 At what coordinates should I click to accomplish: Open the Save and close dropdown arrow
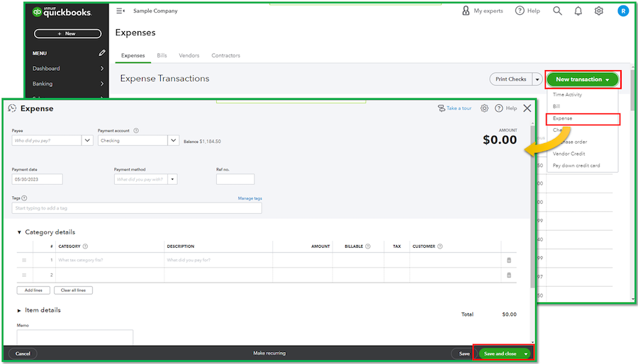click(x=526, y=354)
